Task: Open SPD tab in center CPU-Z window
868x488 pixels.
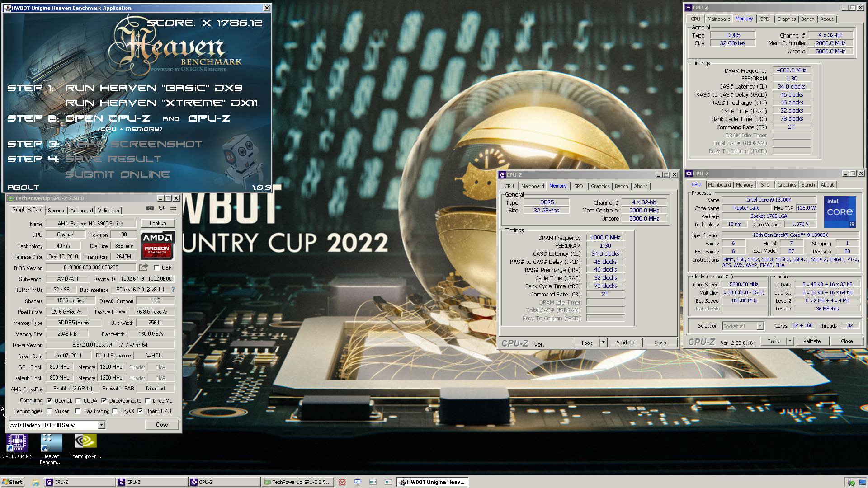Action: [x=578, y=186]
